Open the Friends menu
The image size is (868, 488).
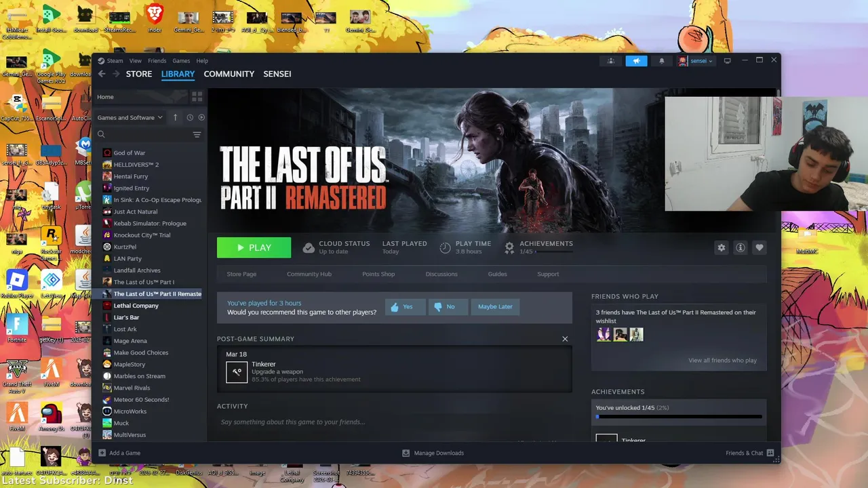(157, 61)
